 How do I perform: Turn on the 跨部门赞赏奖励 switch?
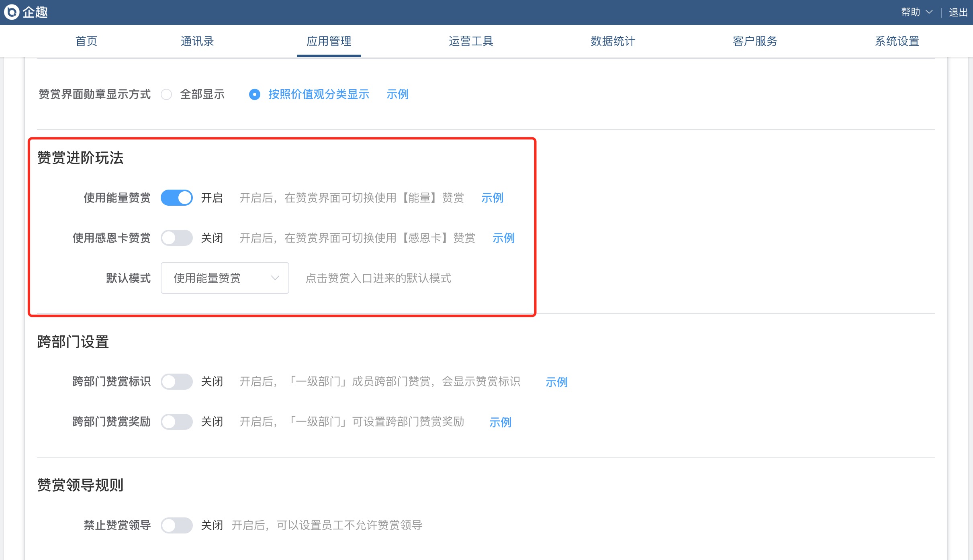pos(177,422)
